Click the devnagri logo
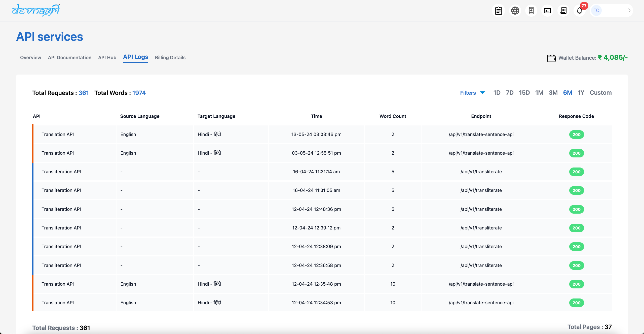644x334 pixels. click(36, 10)
